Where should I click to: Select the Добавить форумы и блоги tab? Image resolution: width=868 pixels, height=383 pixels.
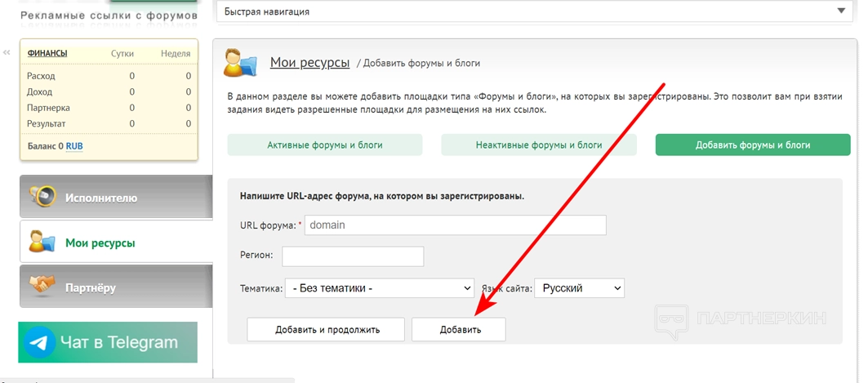(753, 145)
